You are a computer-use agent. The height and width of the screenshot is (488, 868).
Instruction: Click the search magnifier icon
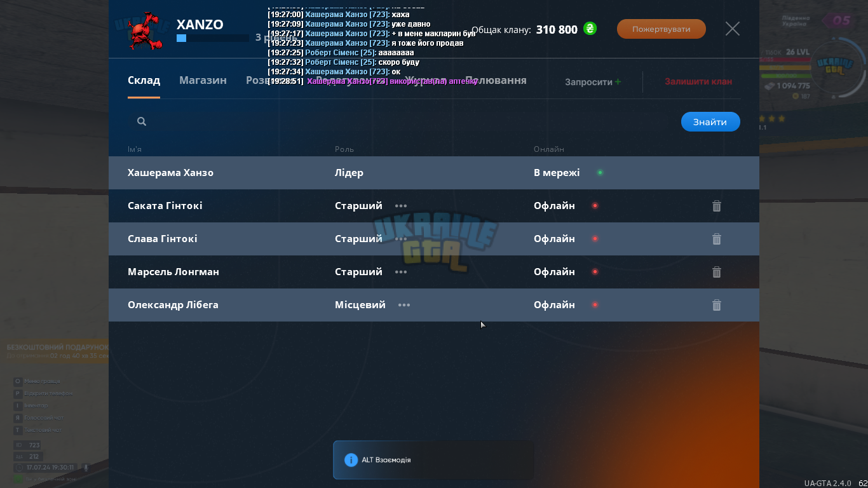coord(142,121)
